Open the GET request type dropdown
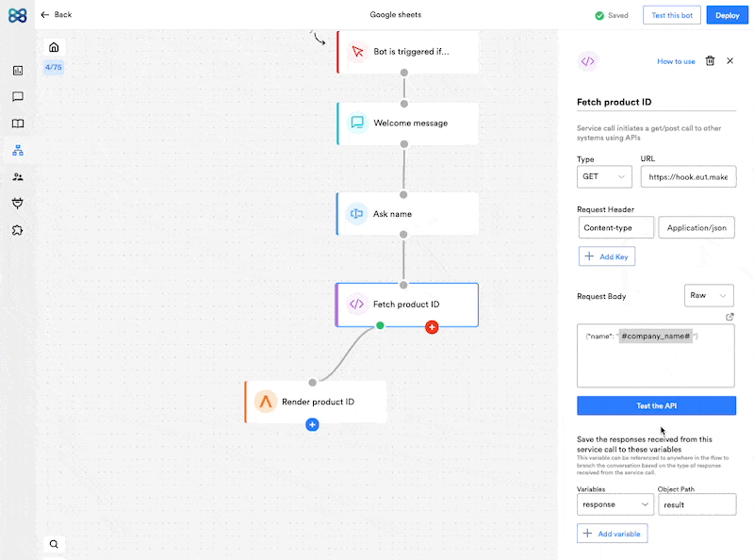The height and width of the screenshot is (560, 754). pyautogui.click(x=604, y=176)
